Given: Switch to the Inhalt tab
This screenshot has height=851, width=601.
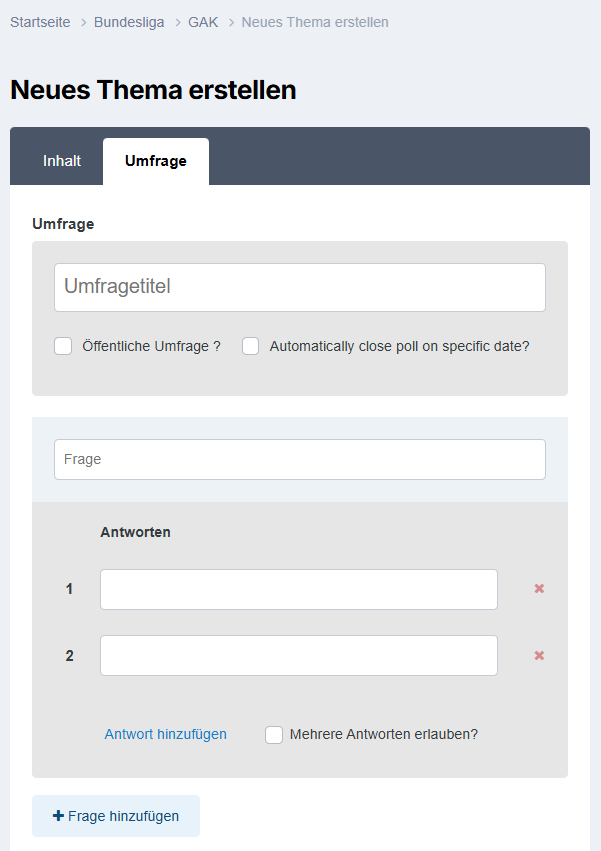Looking at the screenshot, I should click(62, 161).
